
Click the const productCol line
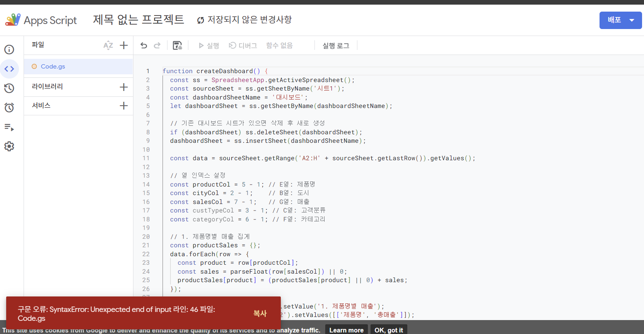point(243,185)
